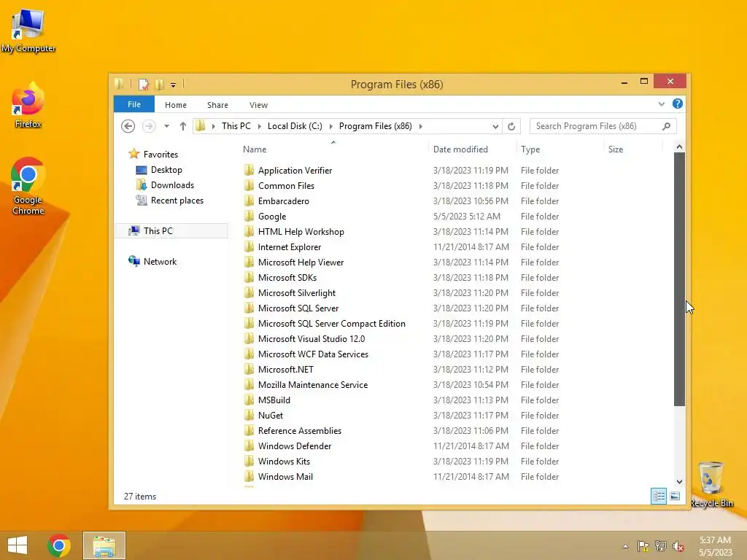Select the Windows Defender folder
This screenshot has width=747, height=560.
tap(295, 446)
